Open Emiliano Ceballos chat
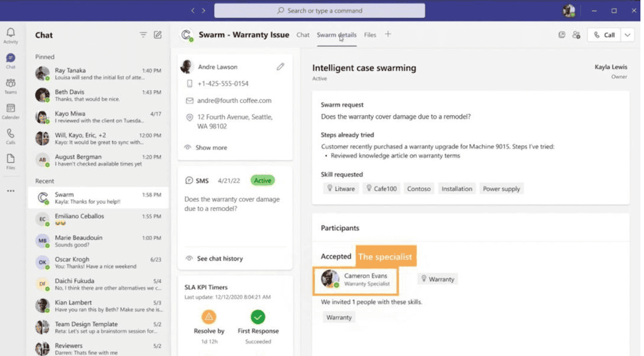Viewport: 644px width, 356px height. coord(98,220)
